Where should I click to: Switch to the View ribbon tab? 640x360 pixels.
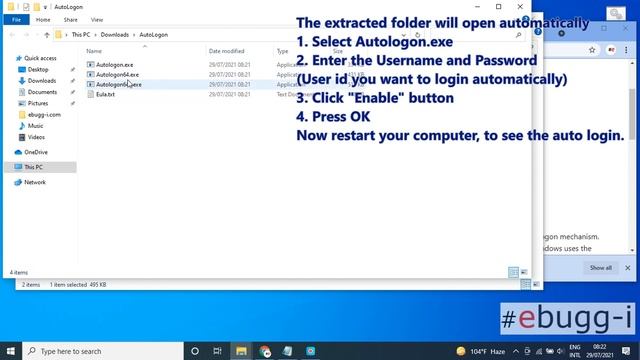click(97, 20)
